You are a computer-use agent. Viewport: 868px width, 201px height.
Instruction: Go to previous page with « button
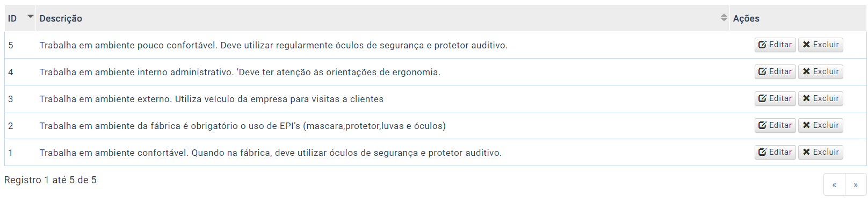click(x=834, y=184)
